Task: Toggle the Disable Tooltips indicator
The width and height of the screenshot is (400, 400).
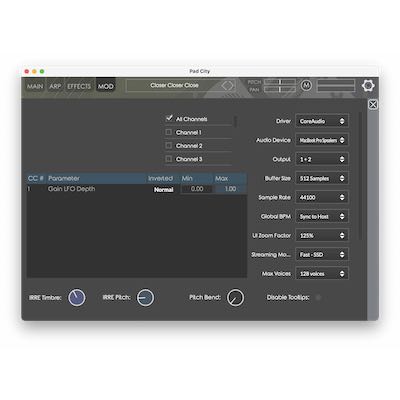Action: point(318,297)
